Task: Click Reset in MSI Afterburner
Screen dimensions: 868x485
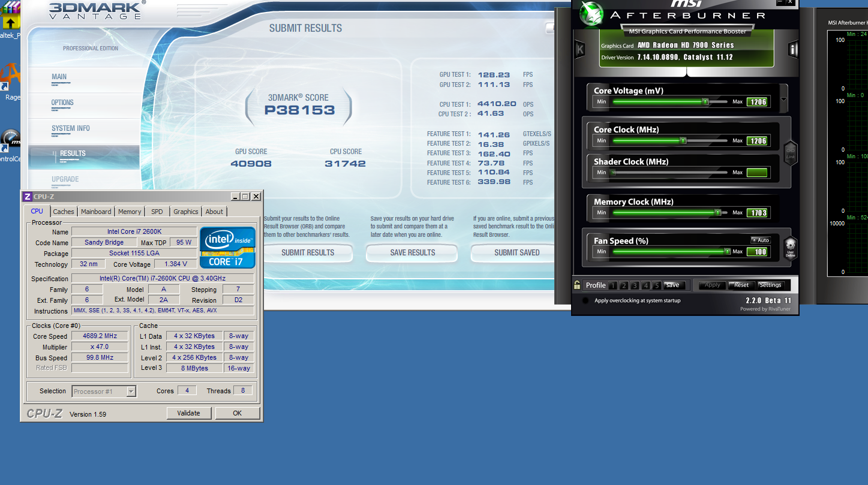Action: [x=741, y=285]
